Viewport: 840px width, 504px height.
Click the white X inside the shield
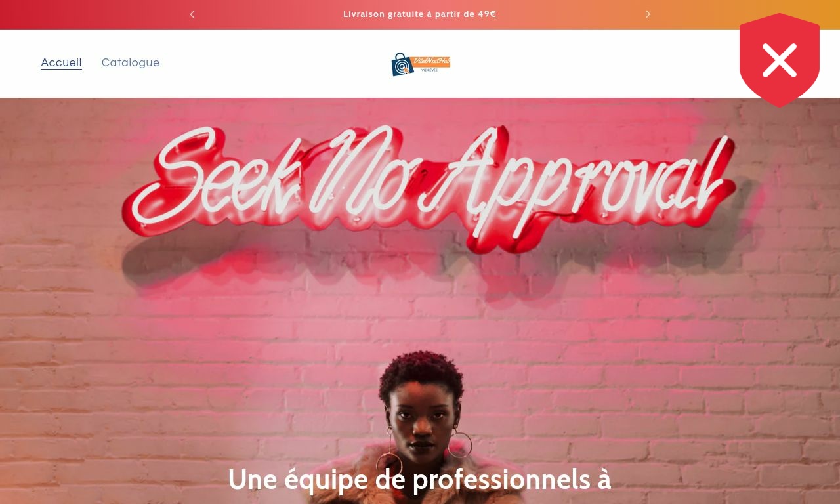[780, 60]
